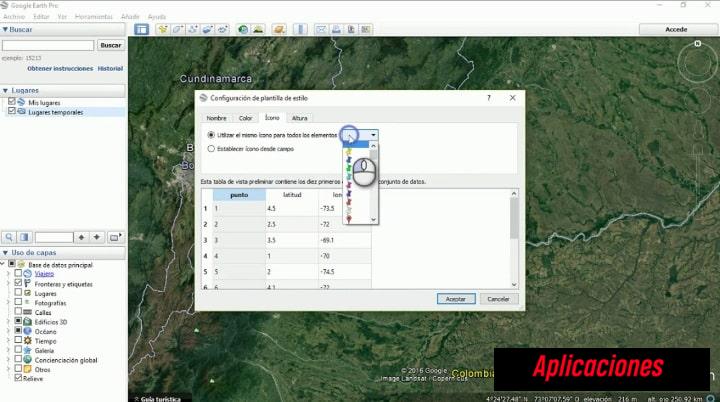Toggle the Lugares temporales checkbox

(x=12, y=111)
